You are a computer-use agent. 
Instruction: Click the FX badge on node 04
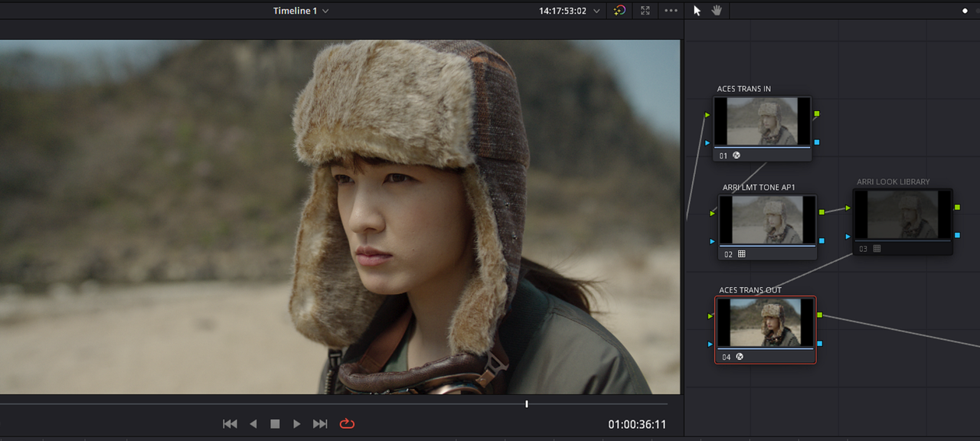[x=740, y=357]
